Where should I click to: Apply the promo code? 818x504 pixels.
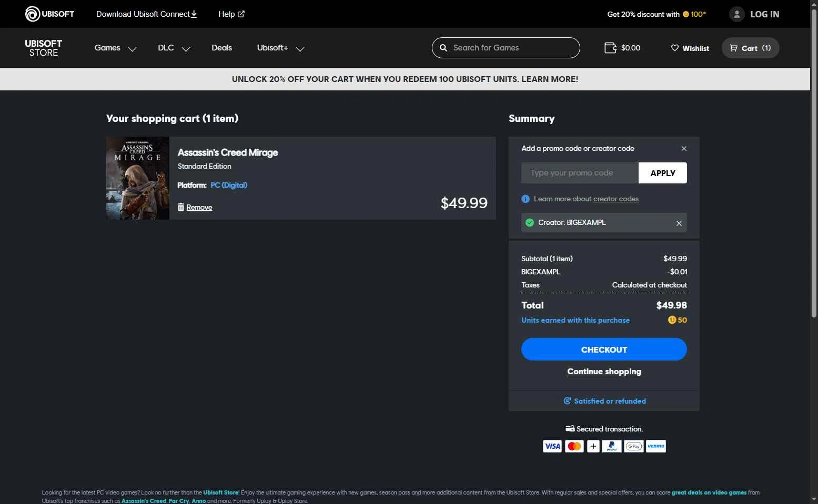663,173
